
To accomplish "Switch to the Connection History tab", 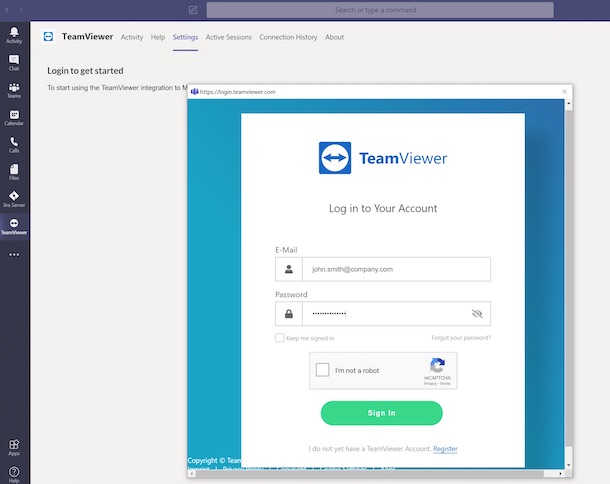I will (288, 37).
